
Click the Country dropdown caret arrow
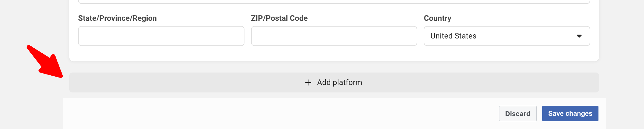tap(579, 36)
